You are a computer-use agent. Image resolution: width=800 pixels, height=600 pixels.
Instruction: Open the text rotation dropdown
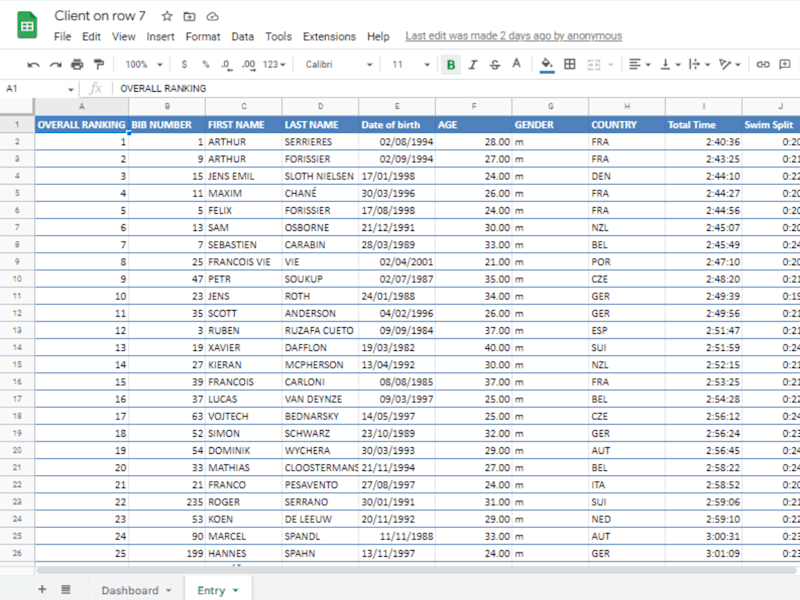pos(730,64)
